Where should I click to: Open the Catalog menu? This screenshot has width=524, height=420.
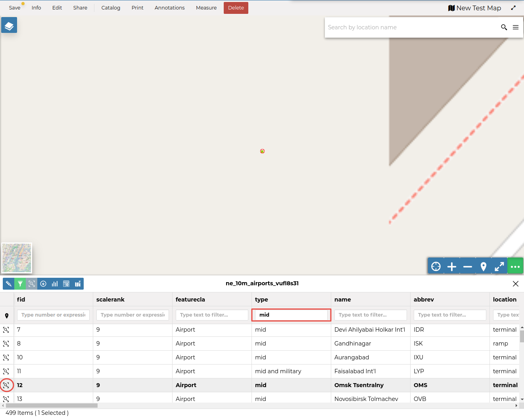[110, 8]
